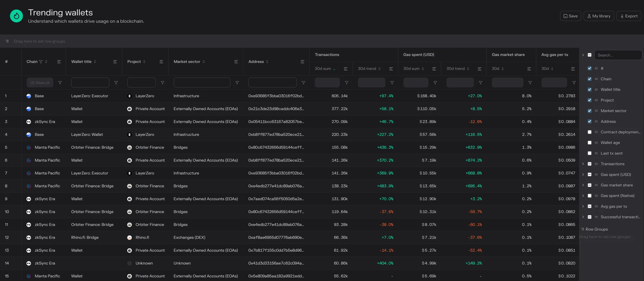The image size is (644, 281).
Task: Open My library
Action: [599, 16]
